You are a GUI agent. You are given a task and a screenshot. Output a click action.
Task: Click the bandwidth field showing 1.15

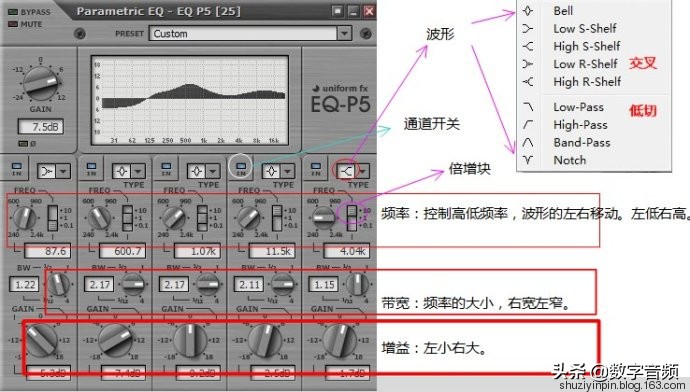323,285
